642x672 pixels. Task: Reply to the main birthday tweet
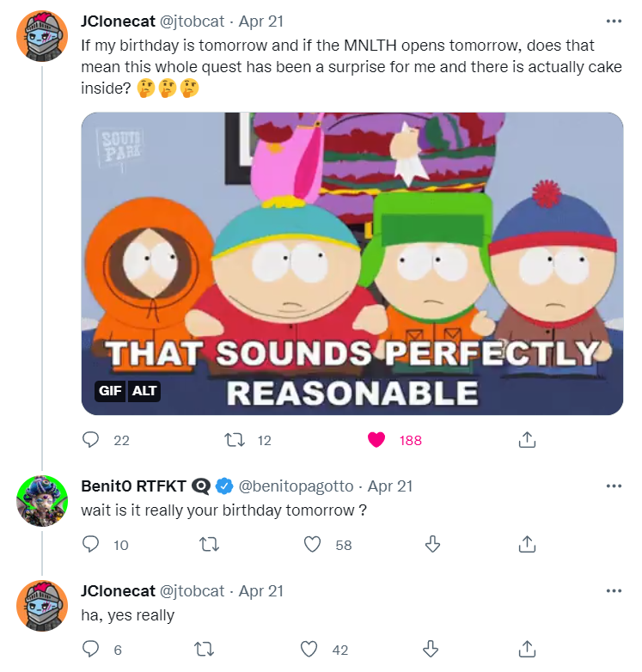(x=91, y=440)
